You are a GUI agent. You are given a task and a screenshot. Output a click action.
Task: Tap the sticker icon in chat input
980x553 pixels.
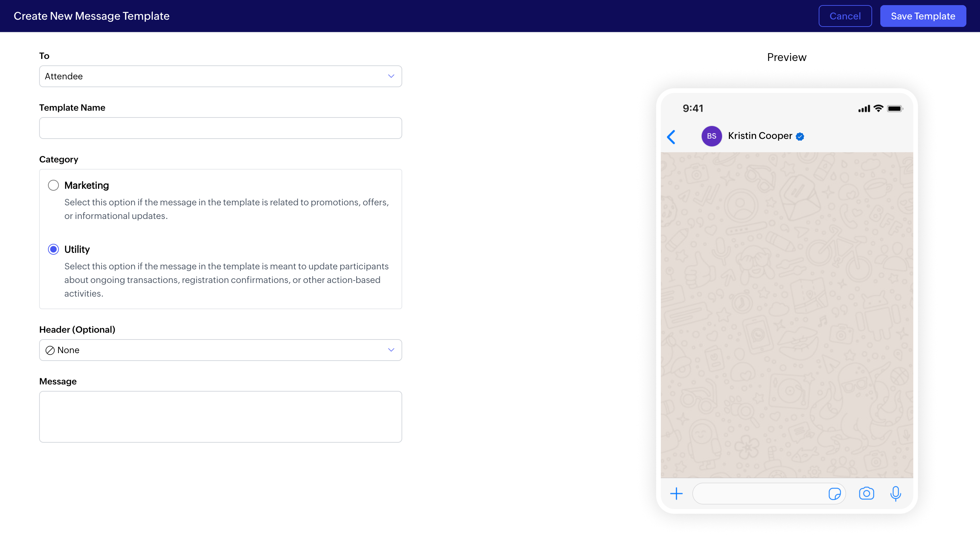834,494
